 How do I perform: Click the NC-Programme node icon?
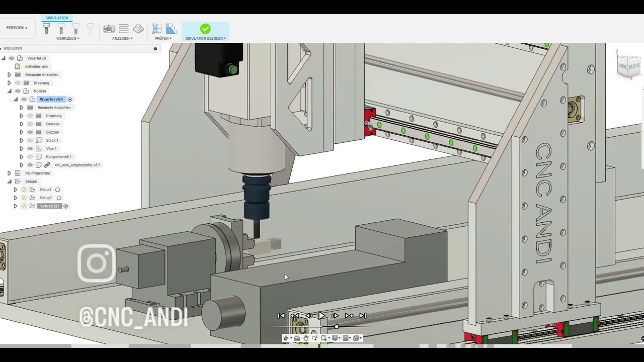click(x=18, y=173)
